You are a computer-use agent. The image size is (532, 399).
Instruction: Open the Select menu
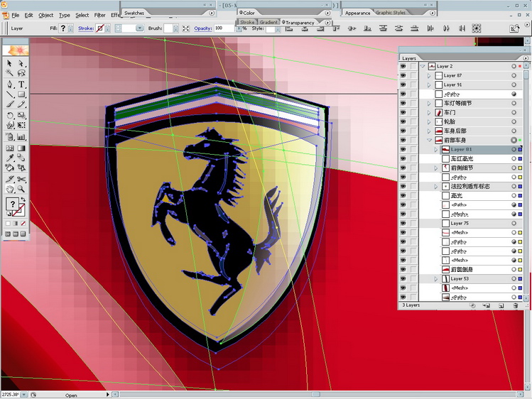pos(82,15)
